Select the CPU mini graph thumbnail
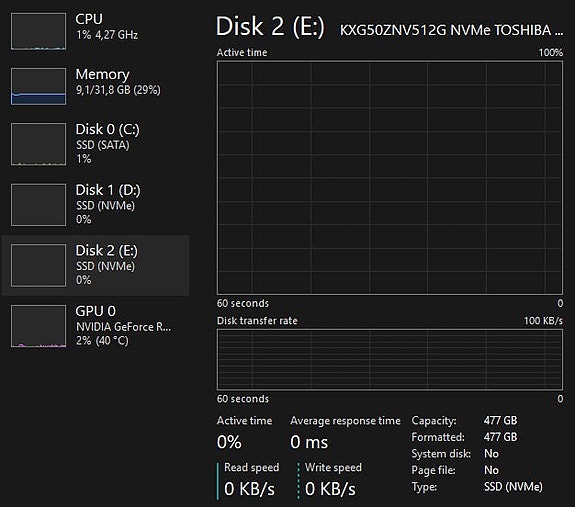Image resolution: width=575 pixels, height=507 pixels. pyautogui.click(x=39, y=31)
